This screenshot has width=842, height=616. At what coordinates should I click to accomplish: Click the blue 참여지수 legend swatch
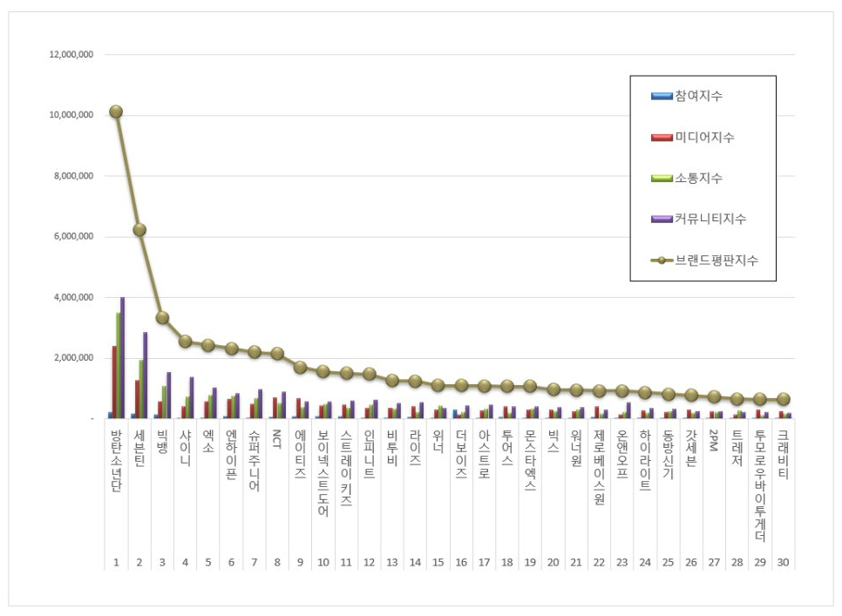click(x=662, y=96)
